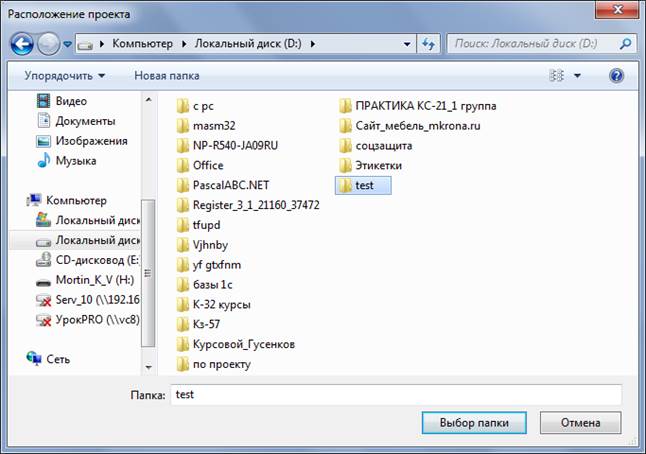Expand the arrow before Компьютер in address bar
Viewport: 646px width, 454px height.
pos(102,44)
